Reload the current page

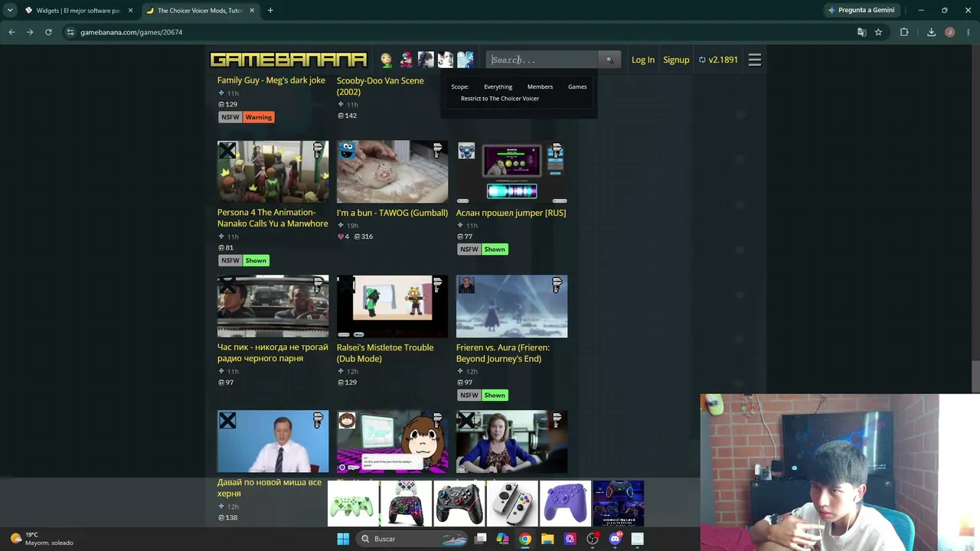pos(48,32)
